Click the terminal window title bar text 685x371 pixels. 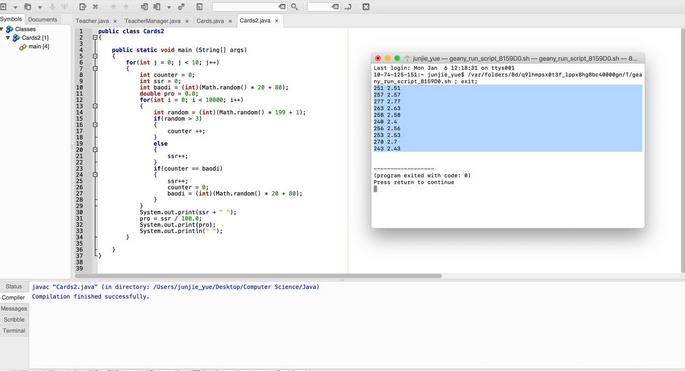525,59
